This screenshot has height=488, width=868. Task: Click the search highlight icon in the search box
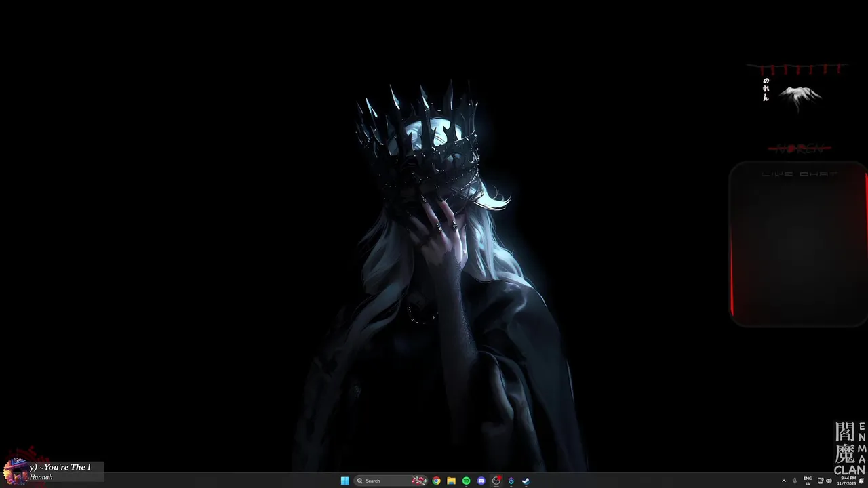click(x=419, y=481)
